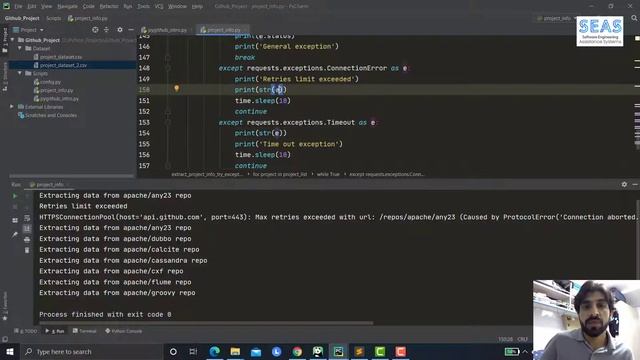Open the Mail app from the taskbar
The width and height of the screenshot is (640, 360).
[x=256, y=351]
